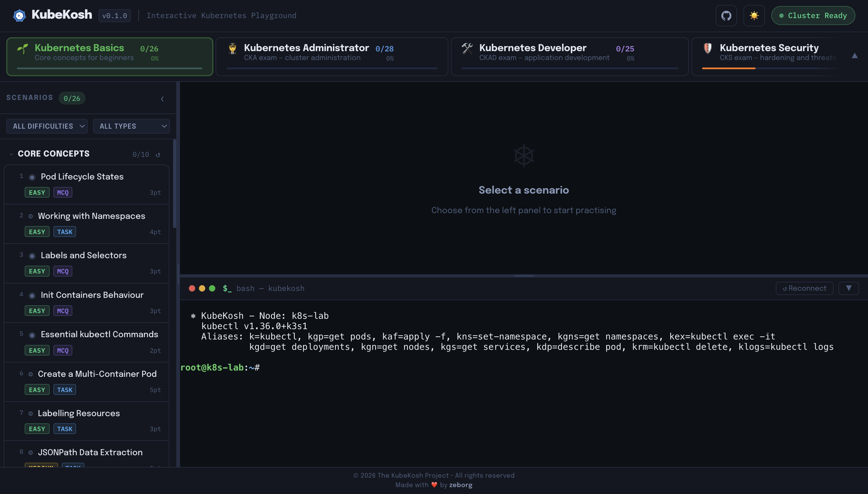Click gear icon beside Labelling Resources

point(30,414)
